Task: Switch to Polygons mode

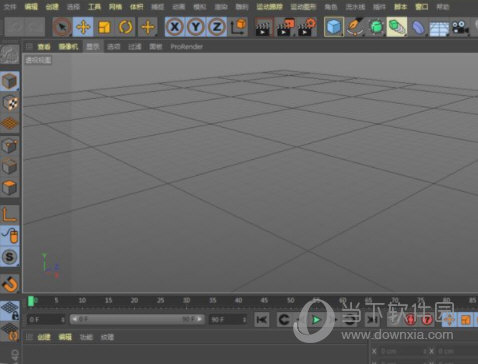Action: [9, 187]
